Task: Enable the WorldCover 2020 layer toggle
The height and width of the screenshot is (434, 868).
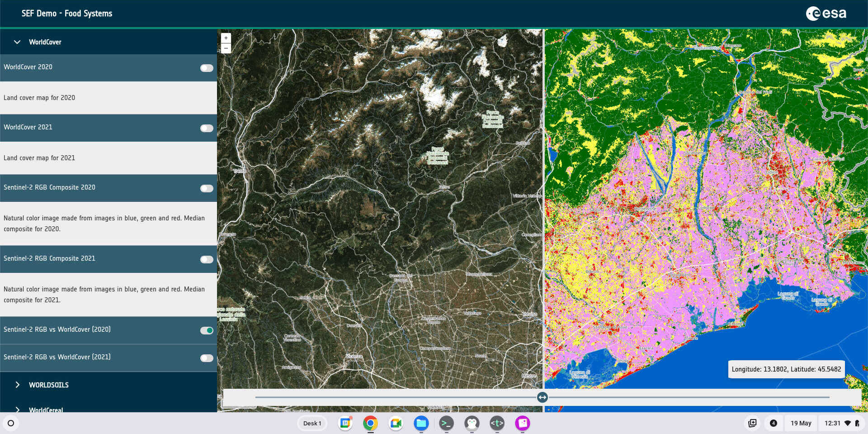Action: pyautogui.click(x=207, y=68)
